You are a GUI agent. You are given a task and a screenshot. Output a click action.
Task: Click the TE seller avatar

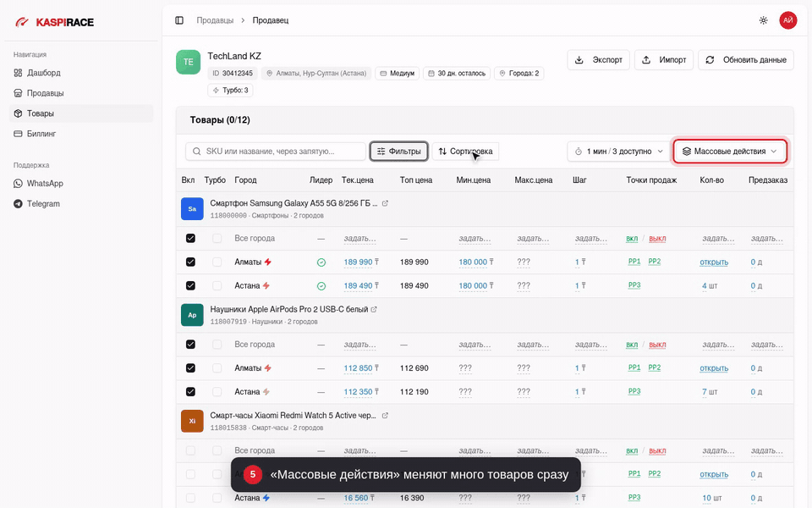coord(188,62)
